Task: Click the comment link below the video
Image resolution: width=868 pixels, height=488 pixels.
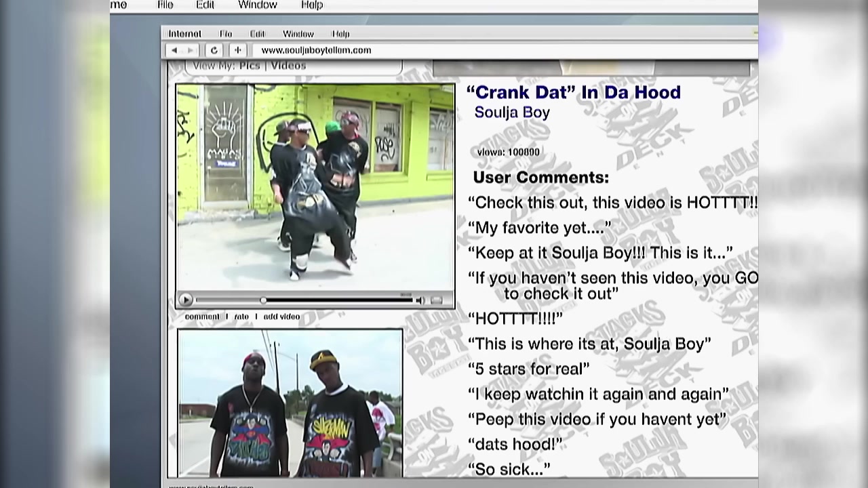Action: (x=202, y=317)
